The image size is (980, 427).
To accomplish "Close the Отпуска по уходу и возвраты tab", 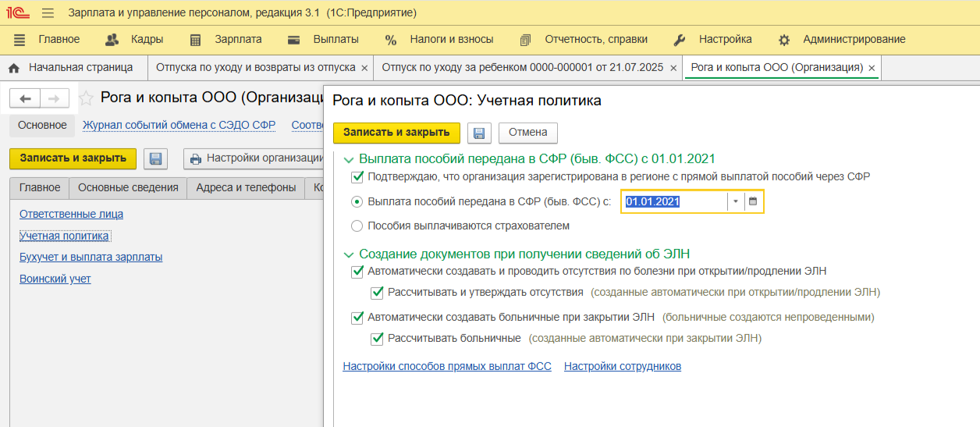I will (364, 69).
